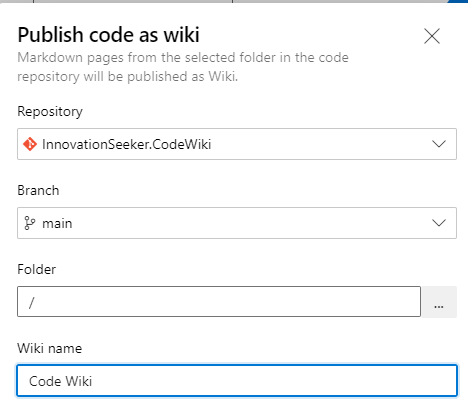Expand the Repository dropdown chevron

coord(439,144)
